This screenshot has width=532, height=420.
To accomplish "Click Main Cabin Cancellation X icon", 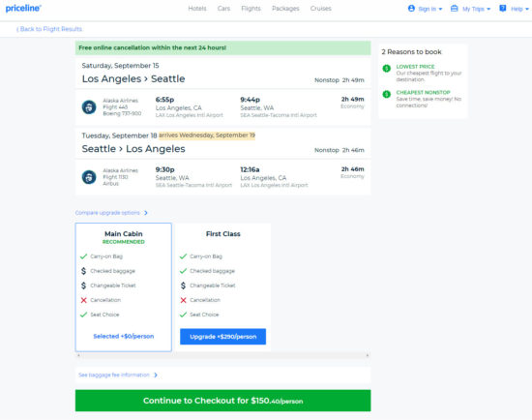I will click(x=83, y=300).
